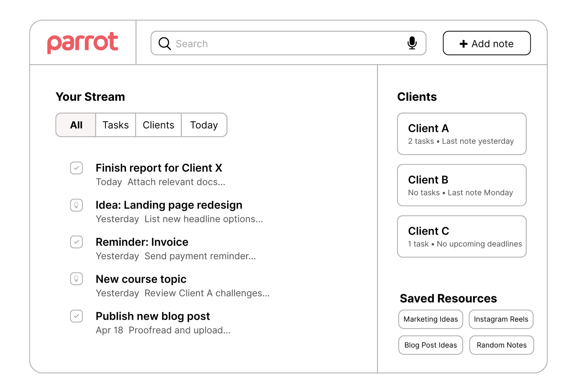Open Marketing Ideas saved resource
The height and width of the screenshot is (392, 577).
click(430, 319)
